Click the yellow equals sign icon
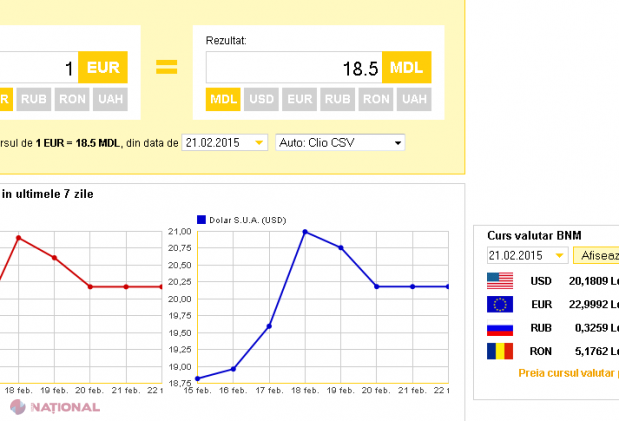The height and width of the screenshot is (421, 619). [166, 68]
